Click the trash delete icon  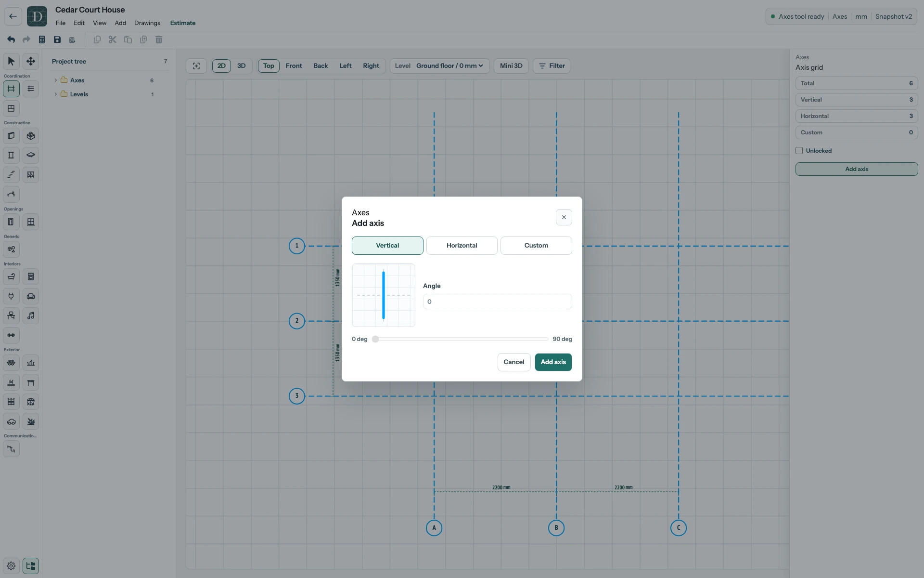tap(159, 39)
